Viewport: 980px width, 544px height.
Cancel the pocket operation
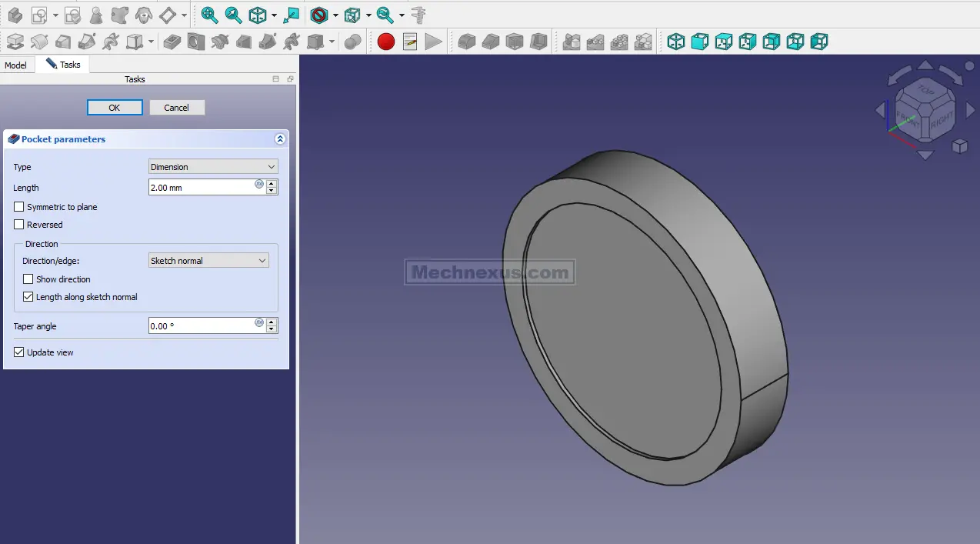click(176, 108)
